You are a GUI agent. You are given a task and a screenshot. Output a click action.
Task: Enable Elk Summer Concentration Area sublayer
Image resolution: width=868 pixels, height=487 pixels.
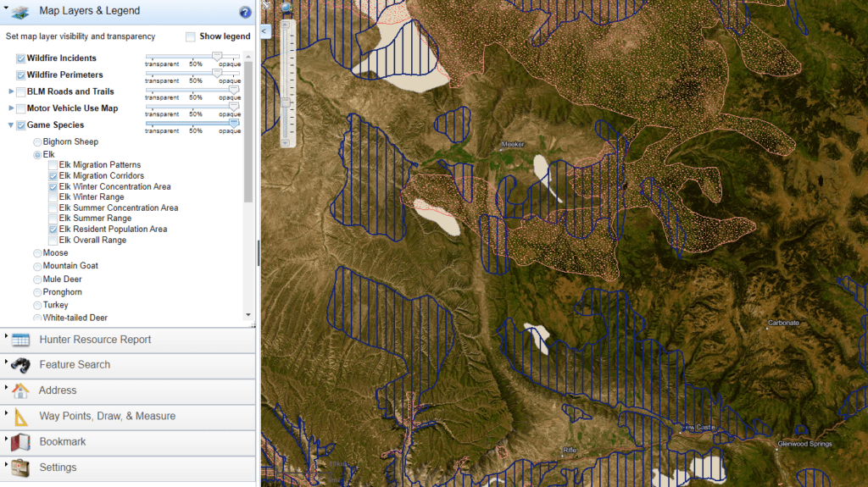pyautogui.click(x=53, y=208)
